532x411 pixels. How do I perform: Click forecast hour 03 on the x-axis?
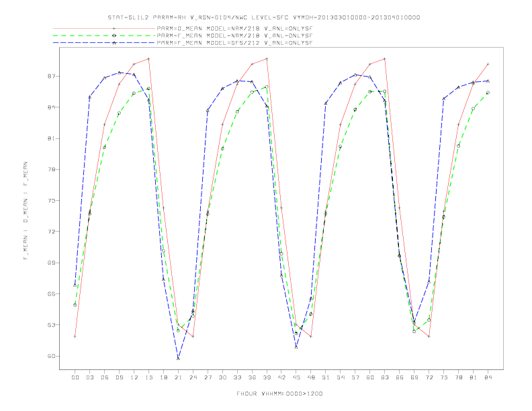click(x=89, y=377)
